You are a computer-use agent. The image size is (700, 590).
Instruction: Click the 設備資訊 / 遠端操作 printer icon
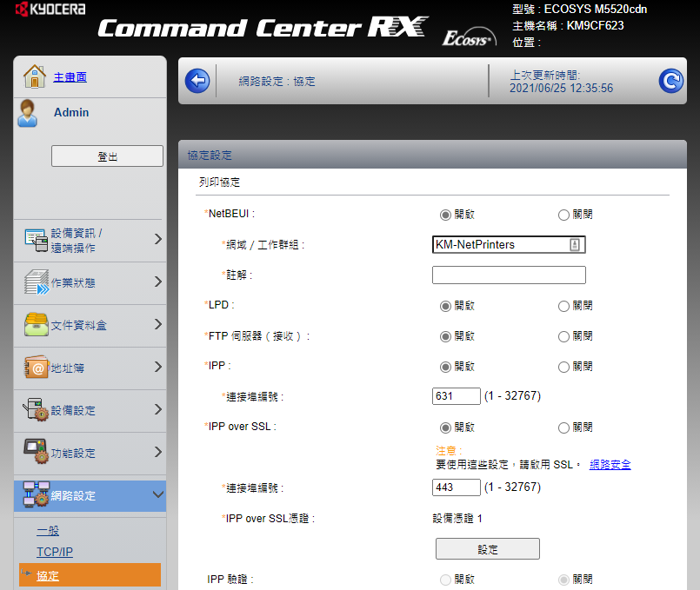click(35, 241)
